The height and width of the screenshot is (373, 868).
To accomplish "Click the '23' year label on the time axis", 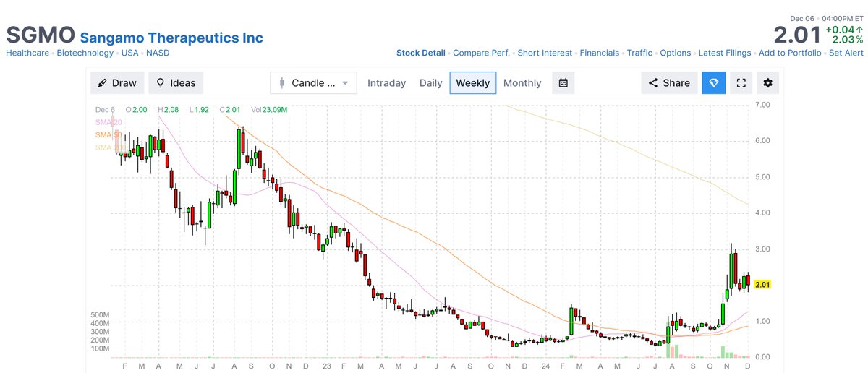I will pyautogui.click(x=328, y=366).
